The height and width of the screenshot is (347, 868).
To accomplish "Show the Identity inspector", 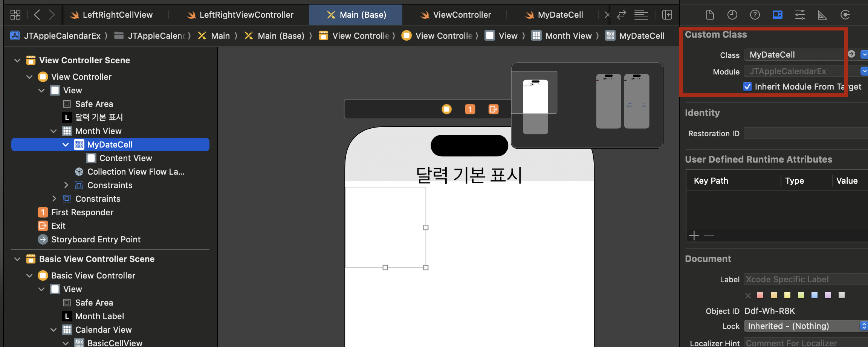I will click(x=777, y=15).
